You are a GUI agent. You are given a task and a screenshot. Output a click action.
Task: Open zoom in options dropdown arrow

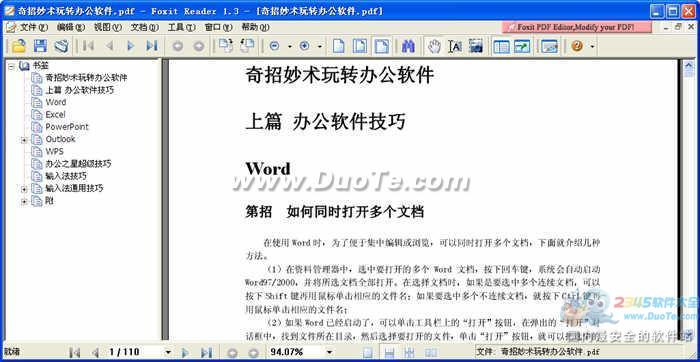point(320,46)
